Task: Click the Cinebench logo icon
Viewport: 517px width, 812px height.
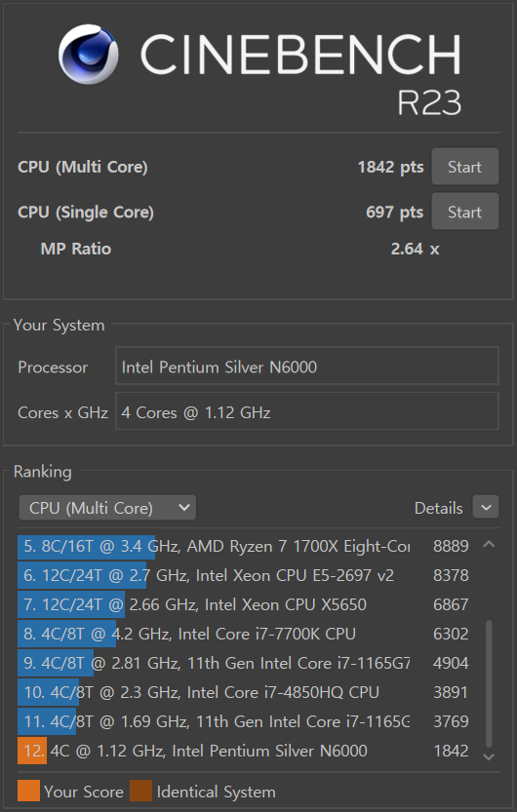Action: point(88,54)
